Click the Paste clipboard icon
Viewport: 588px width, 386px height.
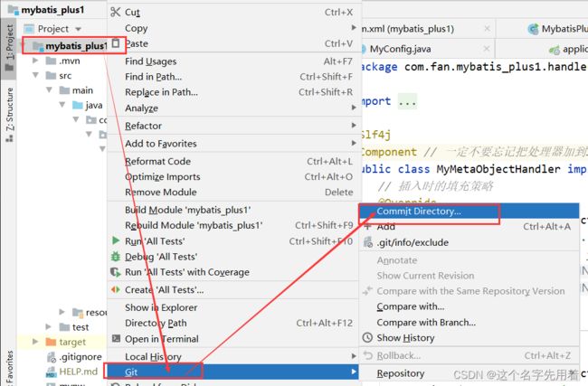116,43
